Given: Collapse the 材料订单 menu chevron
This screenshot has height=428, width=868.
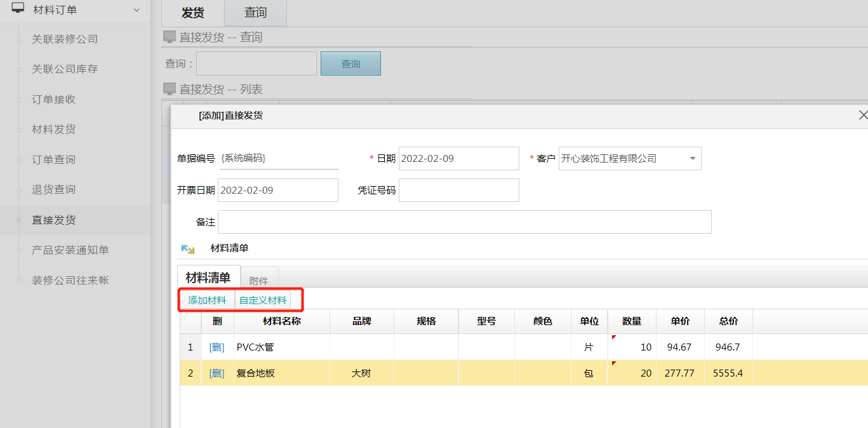Looking at the screenshot, I should (x=137, y=10).
